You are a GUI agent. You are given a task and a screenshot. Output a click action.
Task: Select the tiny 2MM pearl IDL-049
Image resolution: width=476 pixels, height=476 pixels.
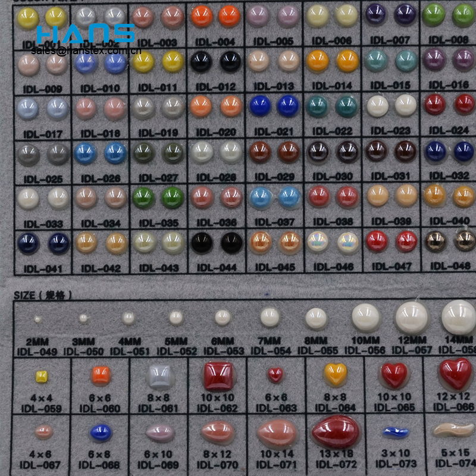click(x=37, y=319)
